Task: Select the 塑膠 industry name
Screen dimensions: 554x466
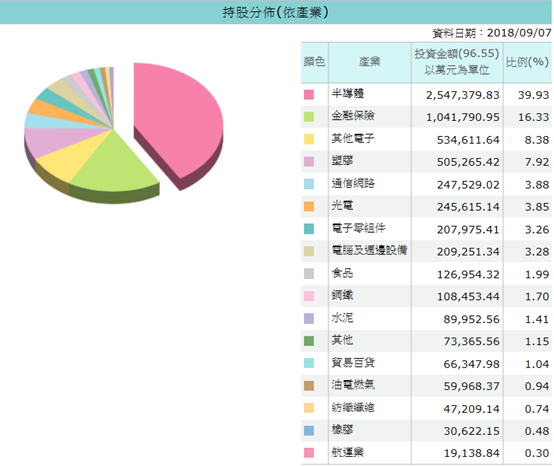Action: 342,161
